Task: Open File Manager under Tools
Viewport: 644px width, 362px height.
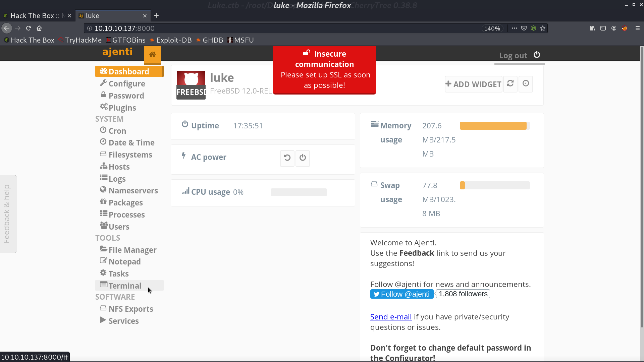Action: (x=129, y=250)
